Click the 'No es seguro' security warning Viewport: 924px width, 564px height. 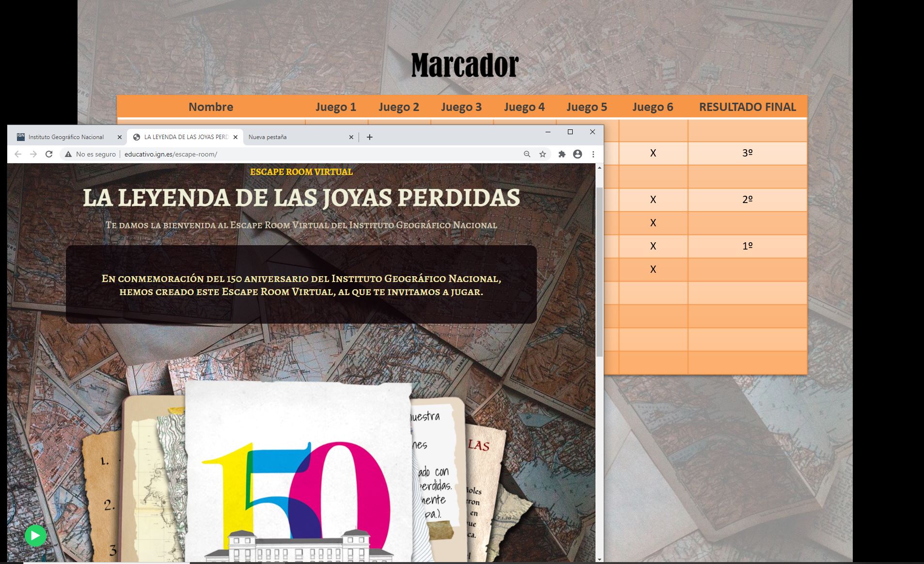90,154
